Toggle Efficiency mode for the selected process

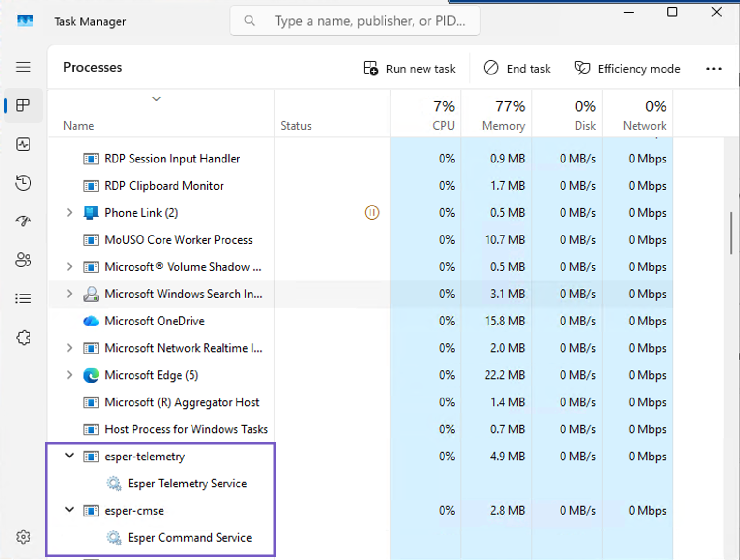[627, 68]
